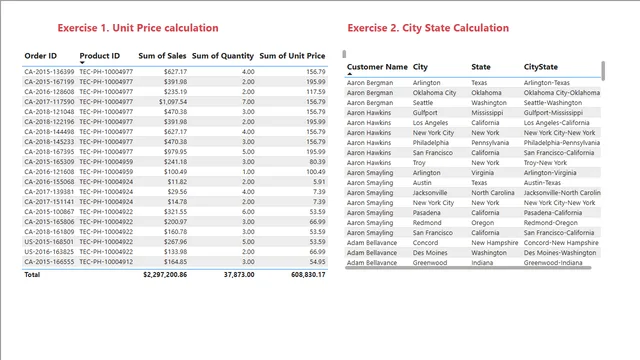This screenshot has width=640, height=360.
Task: Click the Greenwood-Indiana cell
Action: pos(553,263)
